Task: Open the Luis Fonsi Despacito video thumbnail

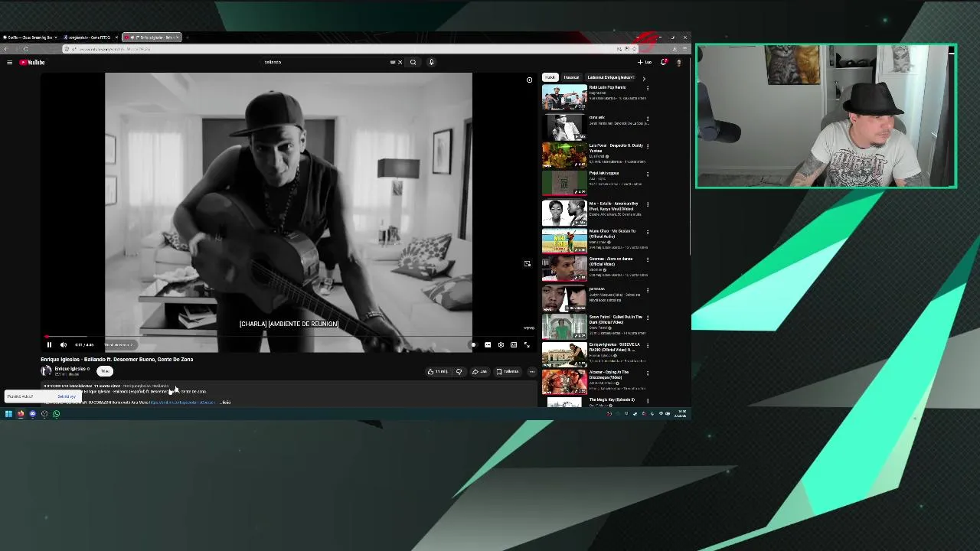Action: coord(564,155)
